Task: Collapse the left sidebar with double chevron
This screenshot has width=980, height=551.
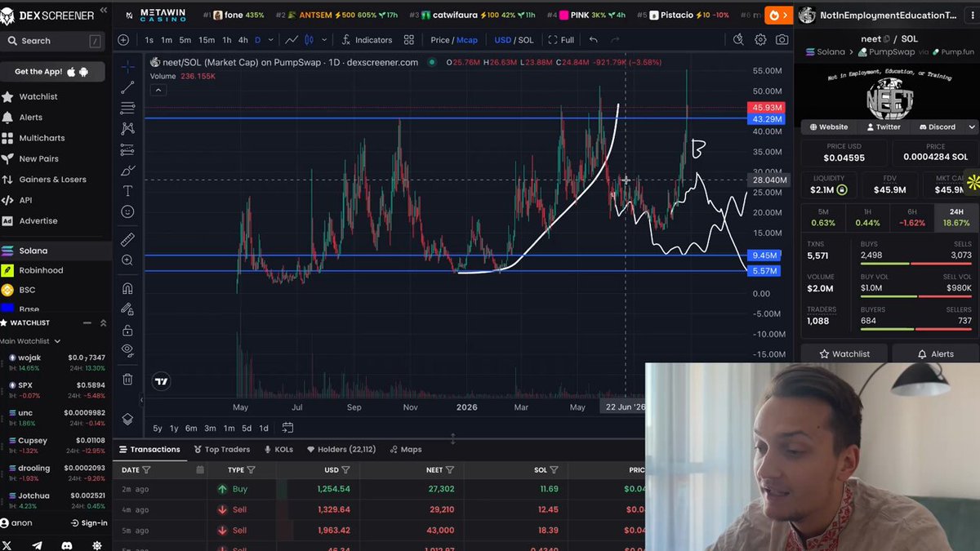Action: (103, 11)
